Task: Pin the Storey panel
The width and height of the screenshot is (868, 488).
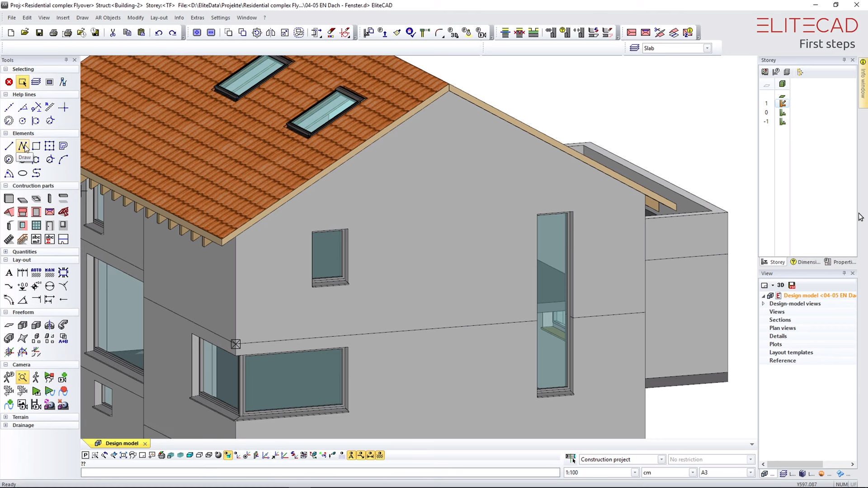Action: [x=844, y=60]
